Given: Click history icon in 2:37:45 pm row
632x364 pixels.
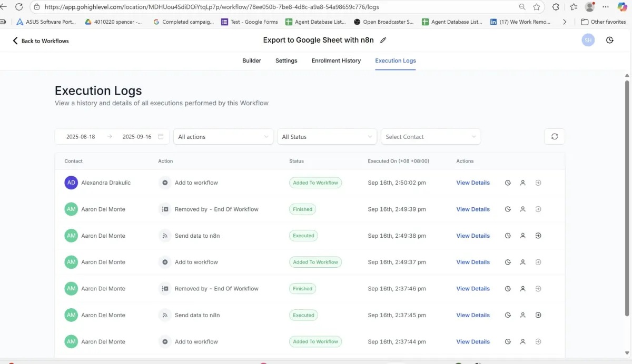Looking at the screenshot, I should (508, 315).
